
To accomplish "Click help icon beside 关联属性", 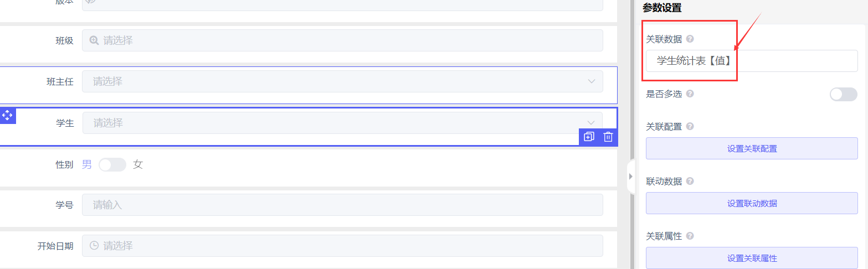I will [x=690, y=236].
